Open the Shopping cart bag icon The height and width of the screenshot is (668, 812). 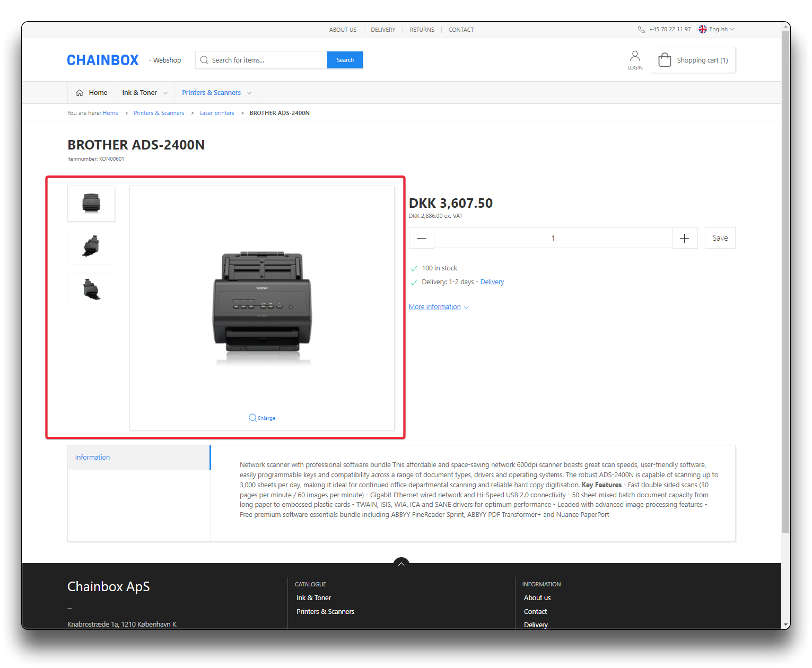[665, 60]
